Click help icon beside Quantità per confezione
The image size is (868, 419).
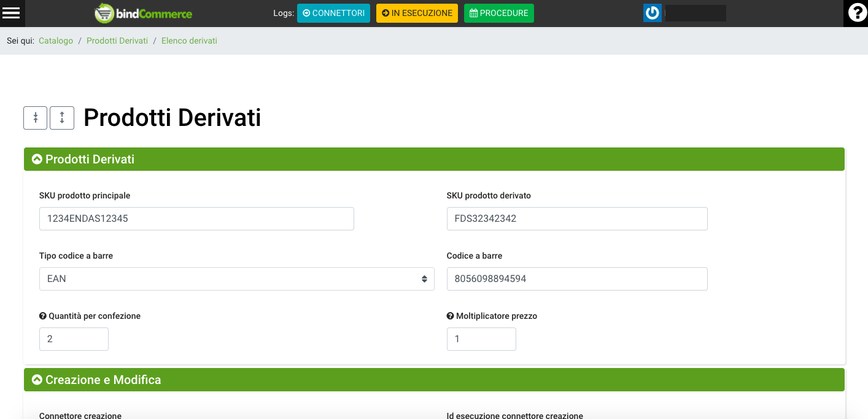pyautogui.click(x=43, y=316)
